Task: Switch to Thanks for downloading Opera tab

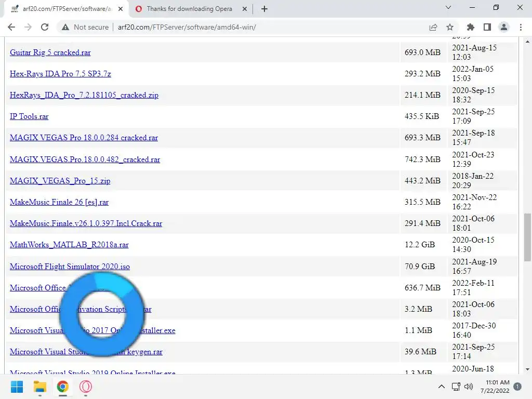Action: coord(190,9)
